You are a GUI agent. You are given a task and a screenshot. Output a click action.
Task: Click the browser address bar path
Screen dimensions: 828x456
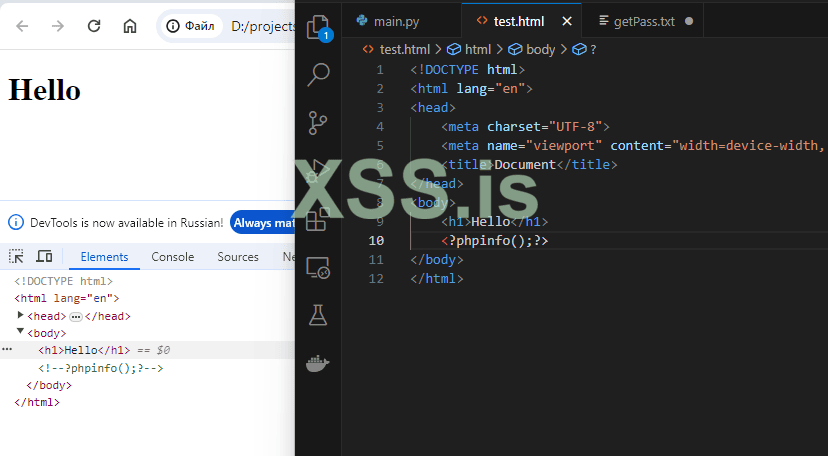tap(262, 26)
